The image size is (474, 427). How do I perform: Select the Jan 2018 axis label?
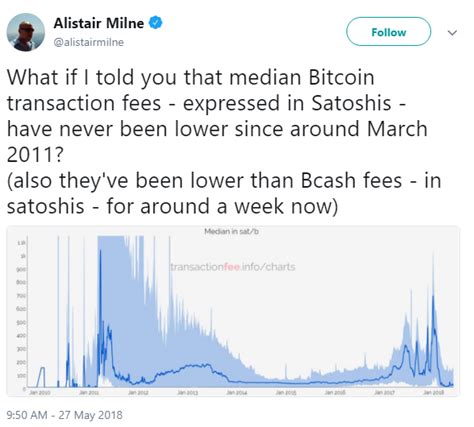(433, 393)
